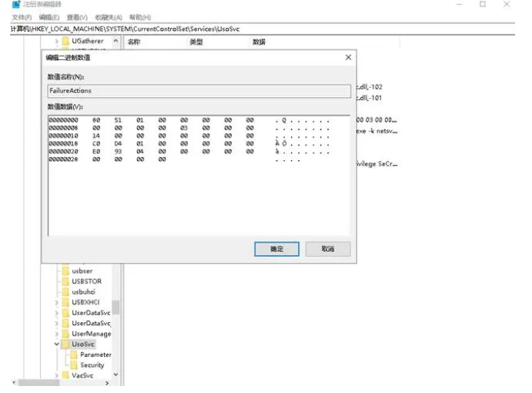Click the 确定 button in dialog
The width and height of the screenshot is (532, 393).
pyautogui.click(x=276, y=249)
